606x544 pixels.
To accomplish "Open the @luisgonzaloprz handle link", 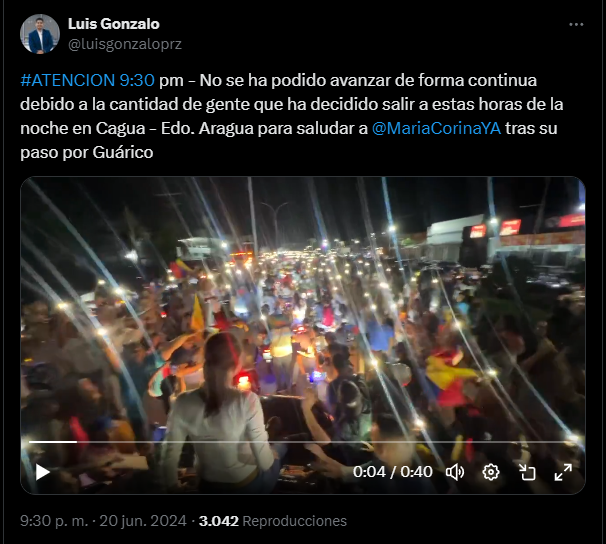I will [125, 44].
